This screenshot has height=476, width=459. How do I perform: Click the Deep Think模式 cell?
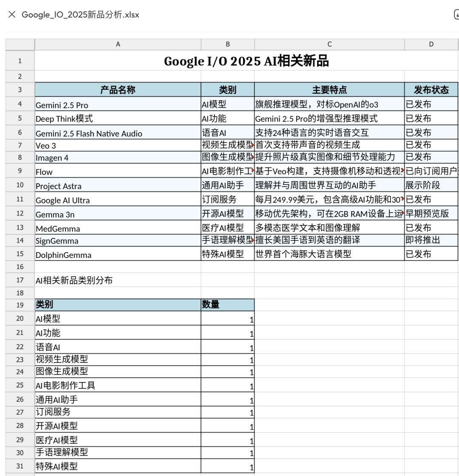point(118,118)
